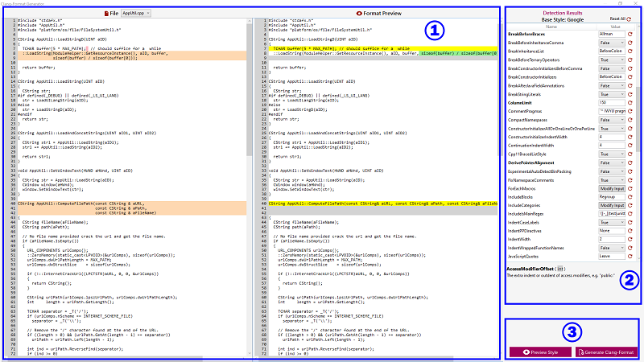Reset the ExperimentalAutoDetectBinPacking option

[630, 171]
